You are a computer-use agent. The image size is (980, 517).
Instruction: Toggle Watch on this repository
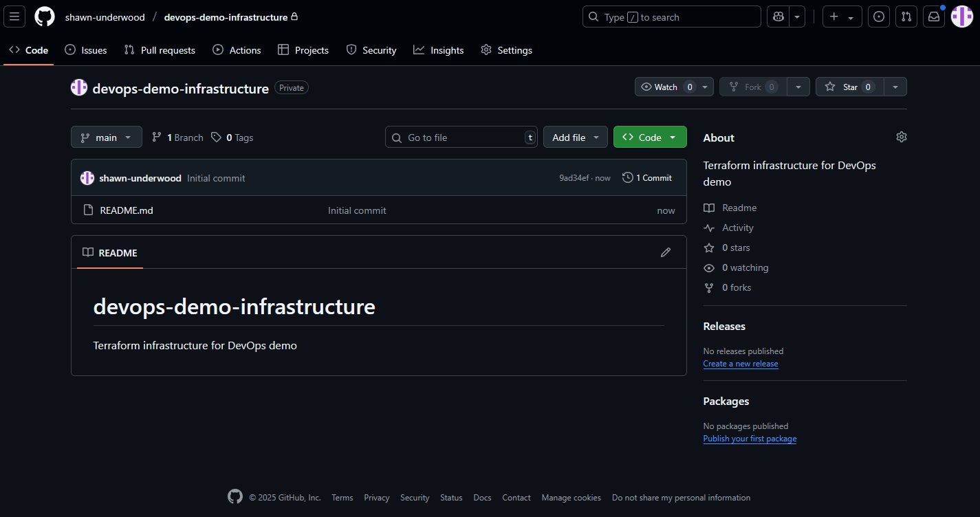(x=666, y=87)
